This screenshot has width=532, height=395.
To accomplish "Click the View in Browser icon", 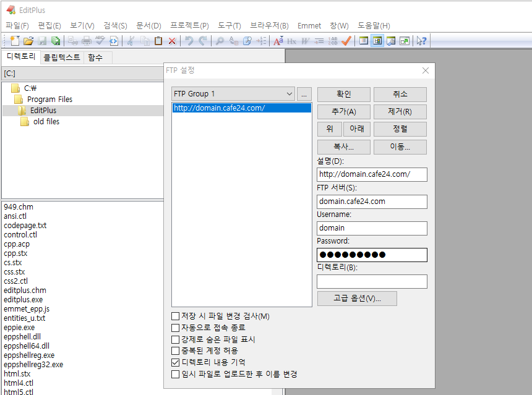I will [114, 41].
